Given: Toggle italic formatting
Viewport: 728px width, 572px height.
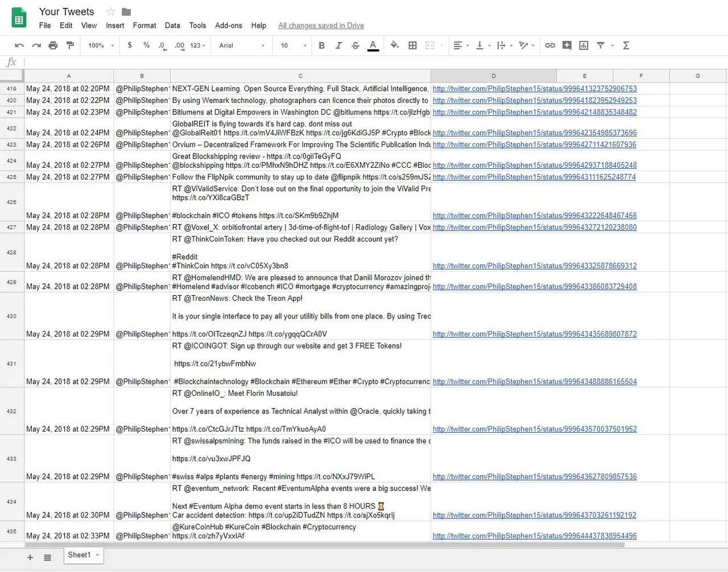Looking at the screenshot, I should tap(338, 45).
